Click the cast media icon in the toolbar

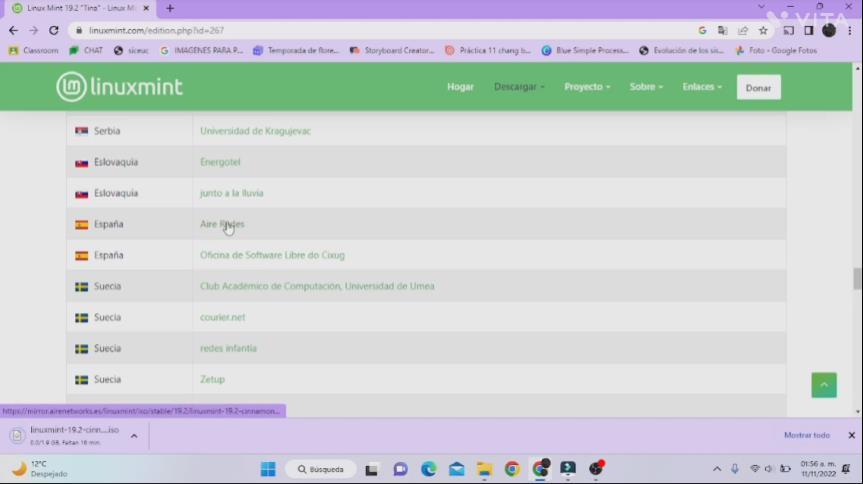pos(789,31)
